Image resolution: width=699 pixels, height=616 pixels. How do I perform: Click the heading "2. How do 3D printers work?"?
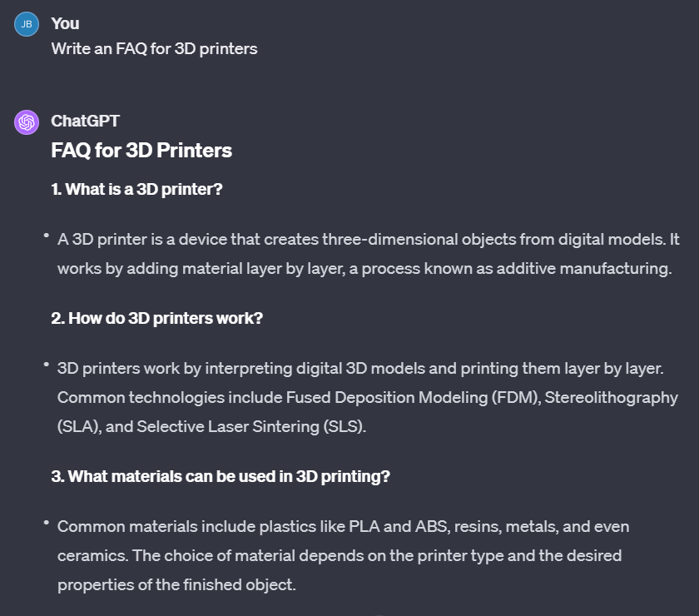[156, 318]
